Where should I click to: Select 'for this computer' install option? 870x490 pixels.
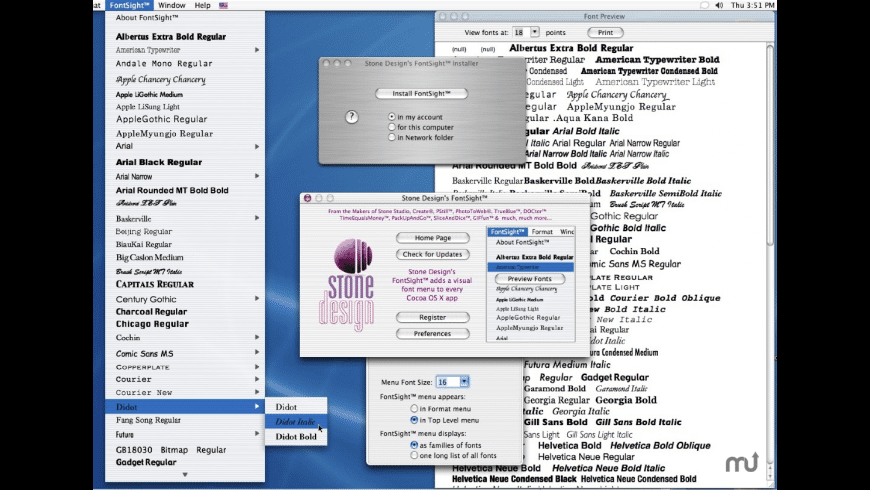point(392,127)
